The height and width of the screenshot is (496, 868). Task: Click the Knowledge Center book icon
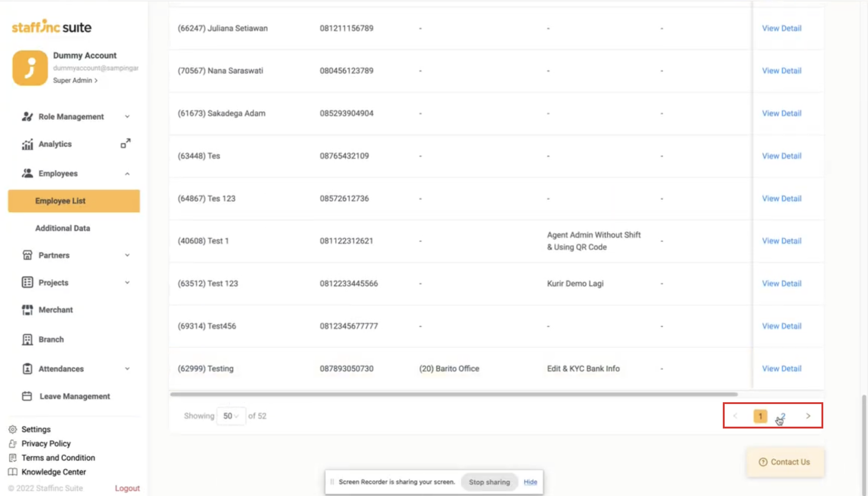[13, 472]
